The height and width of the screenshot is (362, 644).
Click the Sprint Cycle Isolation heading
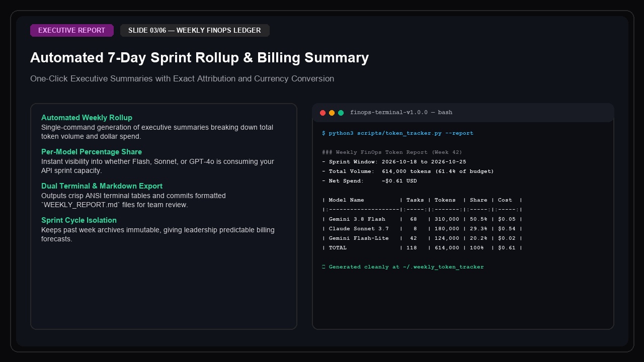pyautogui.click(x=79, y=220)
